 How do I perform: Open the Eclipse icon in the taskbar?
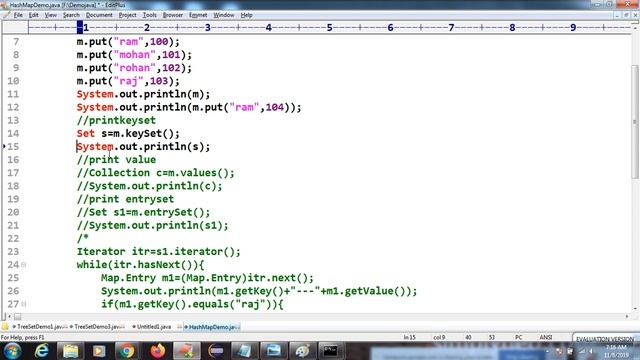(216, 351)
